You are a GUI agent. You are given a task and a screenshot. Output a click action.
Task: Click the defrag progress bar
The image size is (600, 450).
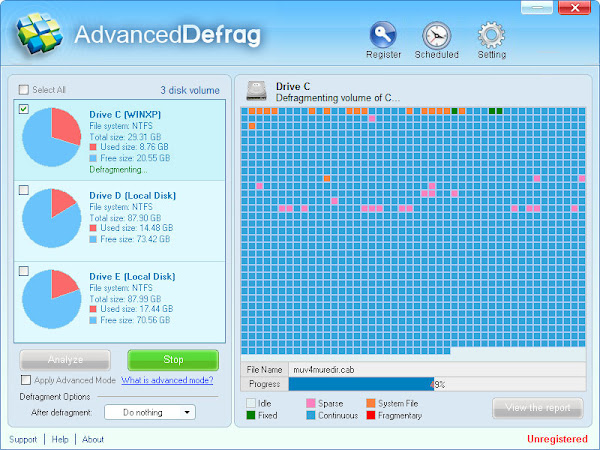click(437, 384)
